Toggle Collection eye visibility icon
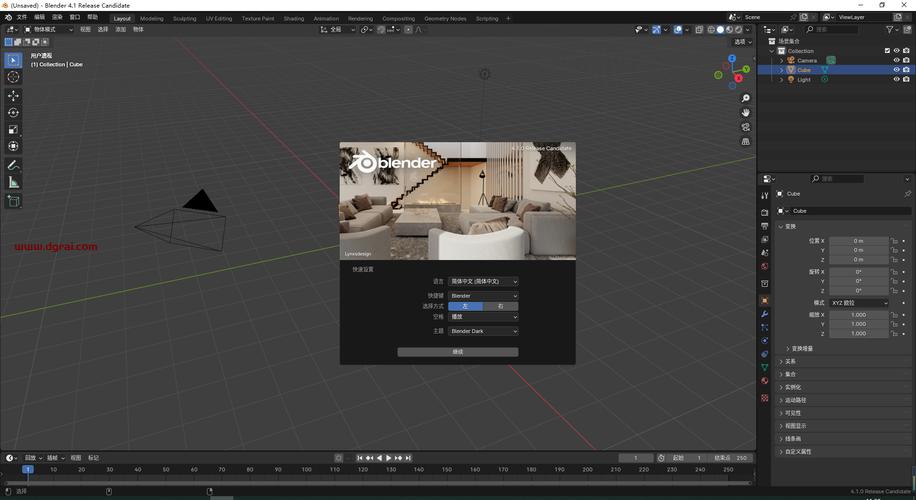 pos(896,51)
